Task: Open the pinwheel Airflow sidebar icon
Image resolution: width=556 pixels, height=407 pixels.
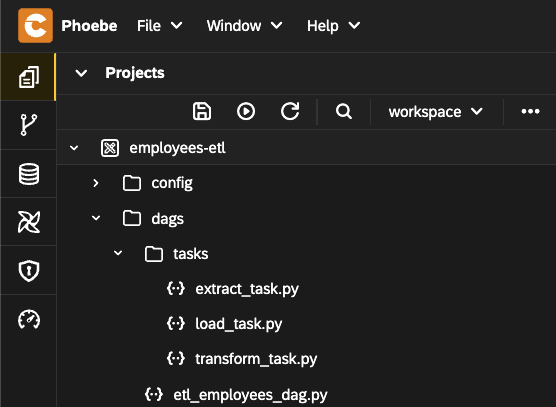Action: (x=29, y=222)
